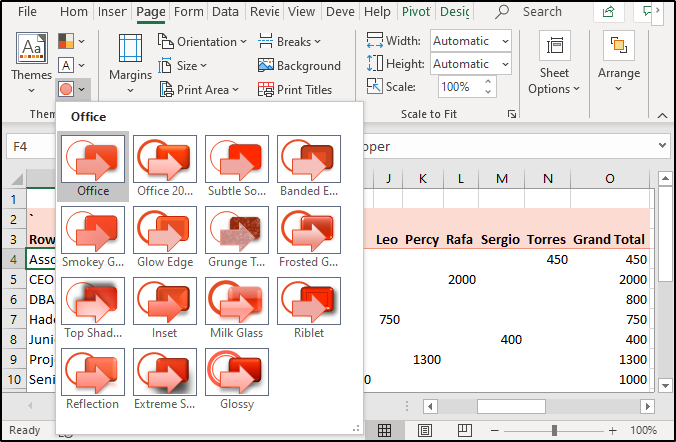This screenshot has height=442, width=676.
Task: Open the File tab
Action: click(27, 12)
